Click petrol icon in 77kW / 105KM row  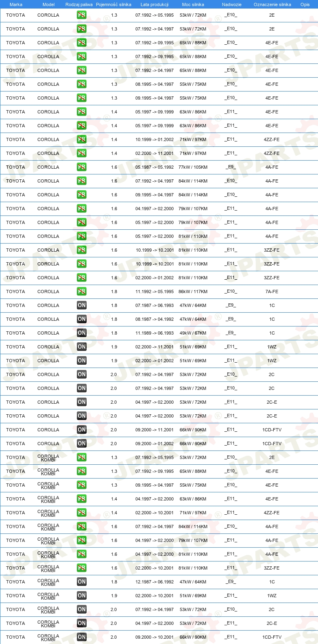click(x=81, y=167)
